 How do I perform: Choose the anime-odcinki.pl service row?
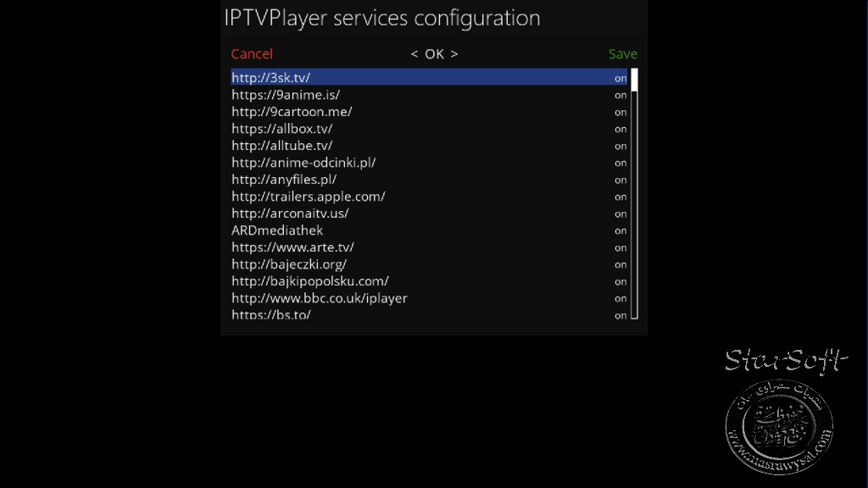429,163
